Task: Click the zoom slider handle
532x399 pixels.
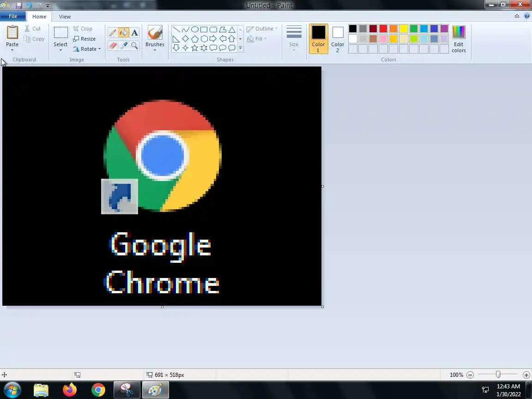Action: [x=498, y=375]
